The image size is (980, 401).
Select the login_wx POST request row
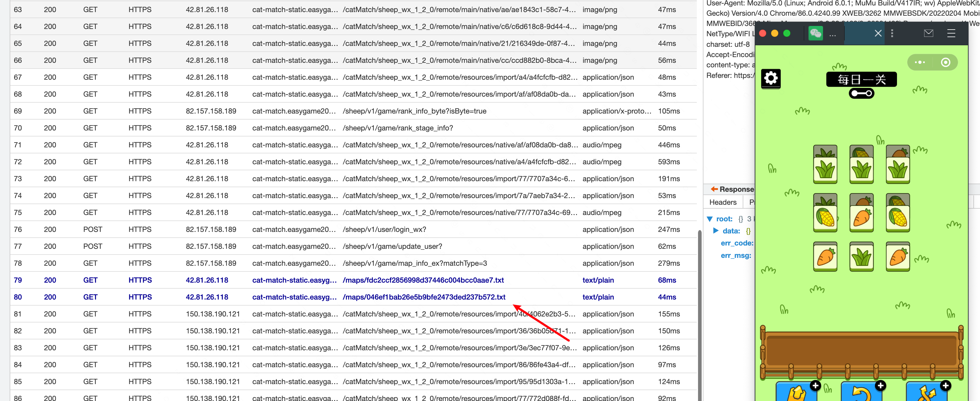(384, 229)
